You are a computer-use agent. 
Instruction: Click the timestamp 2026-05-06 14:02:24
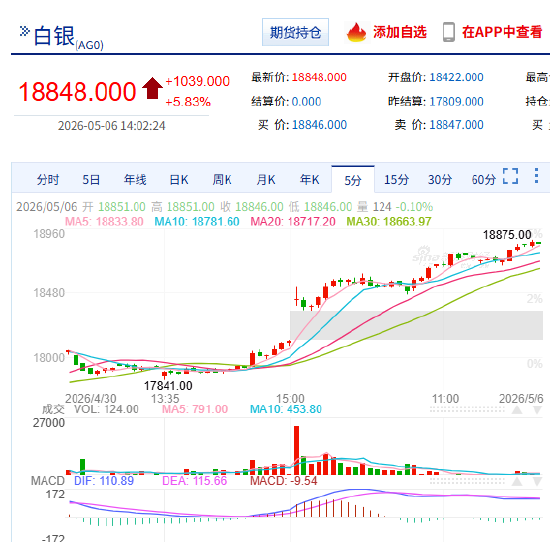click(112, 126)
